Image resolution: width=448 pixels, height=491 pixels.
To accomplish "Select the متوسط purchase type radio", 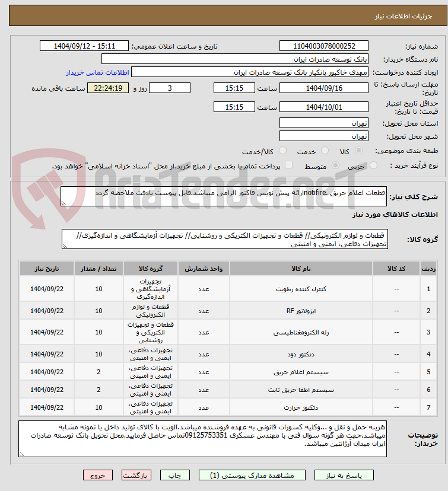I will pos(335,165).
